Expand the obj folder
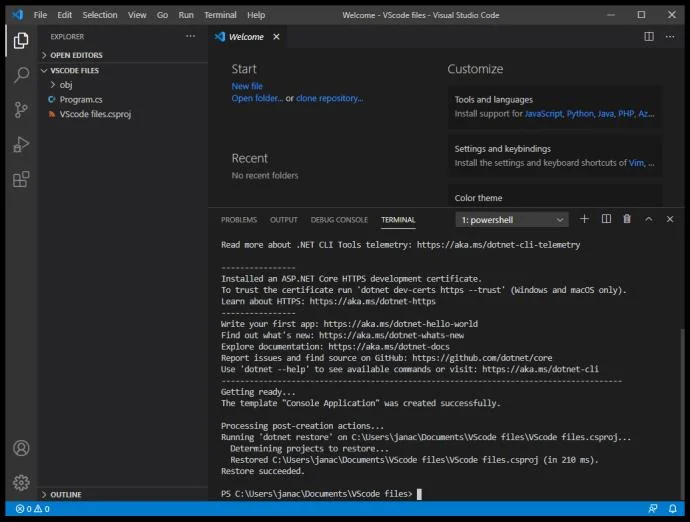This screenshot has width=690, height=522. (x=123, y=85)
